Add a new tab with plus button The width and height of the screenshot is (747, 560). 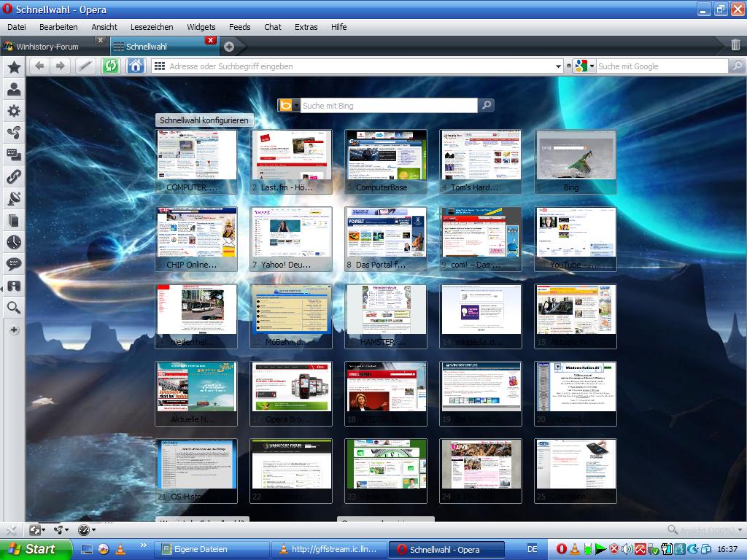click(x=228, y=47)
